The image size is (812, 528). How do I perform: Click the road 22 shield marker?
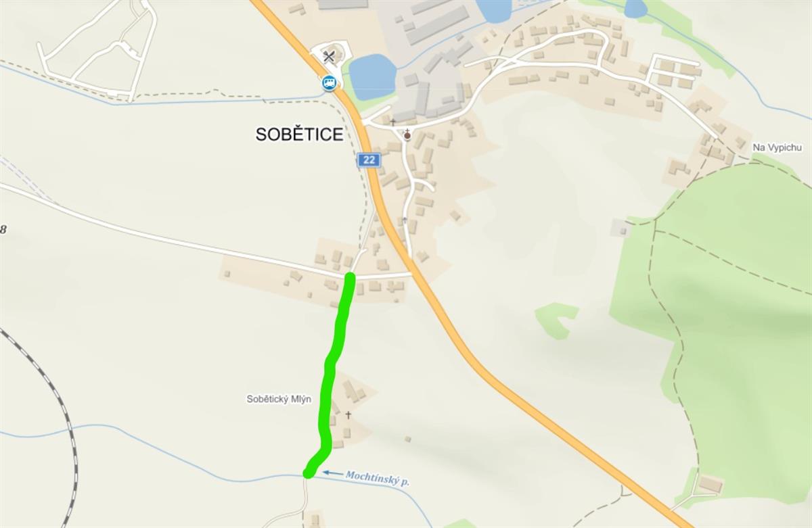tap(369, 160)
